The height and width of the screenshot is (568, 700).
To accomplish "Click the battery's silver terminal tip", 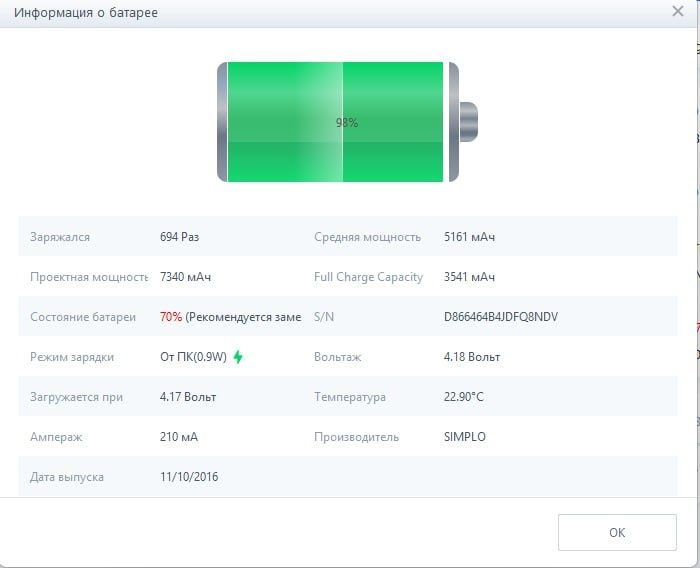I will (x=468, y=122).
